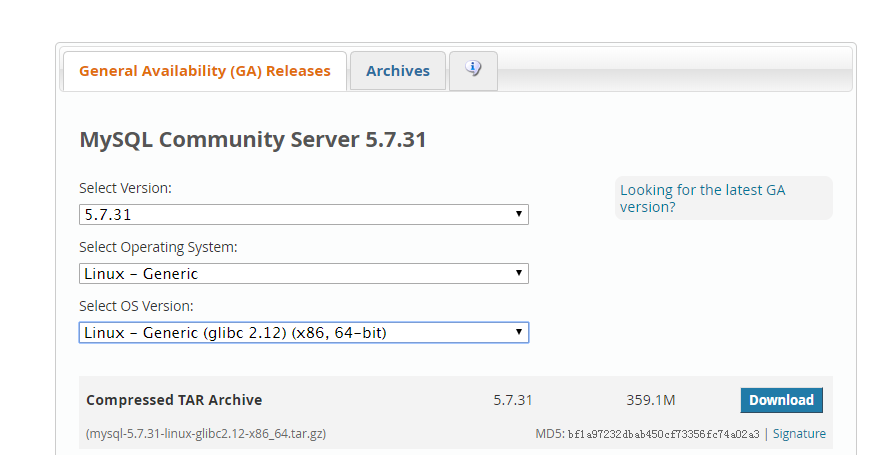Click the 'MySQL Community Server 5.7.31' heading
The image size is (876, 455).
pyautogui.click(x=253, y=140)
